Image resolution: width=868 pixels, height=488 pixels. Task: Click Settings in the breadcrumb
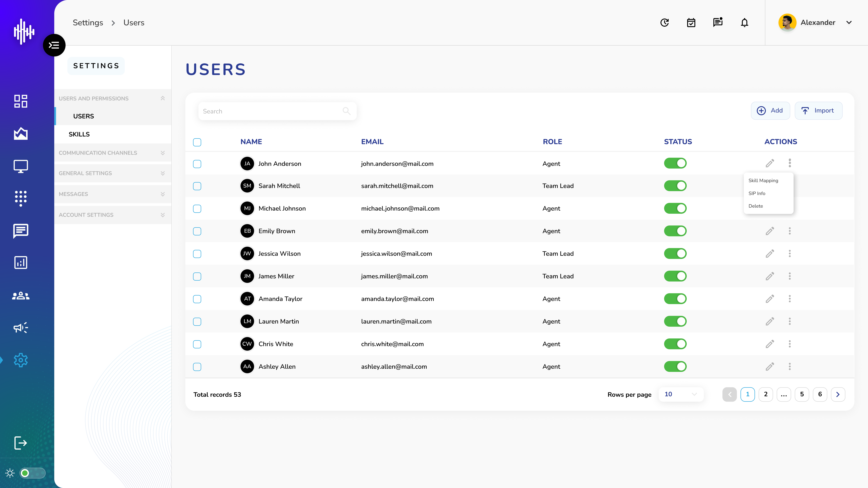click(88, 23)
